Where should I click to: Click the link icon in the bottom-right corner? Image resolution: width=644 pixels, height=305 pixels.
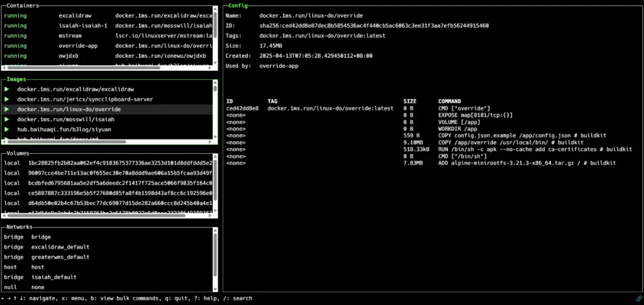pos(639,298)
